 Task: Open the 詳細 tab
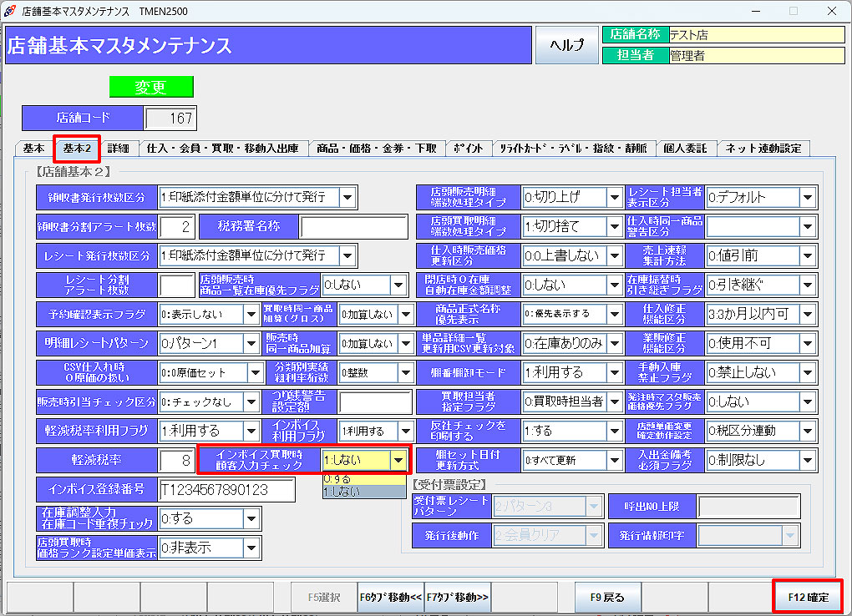(118, 149)
